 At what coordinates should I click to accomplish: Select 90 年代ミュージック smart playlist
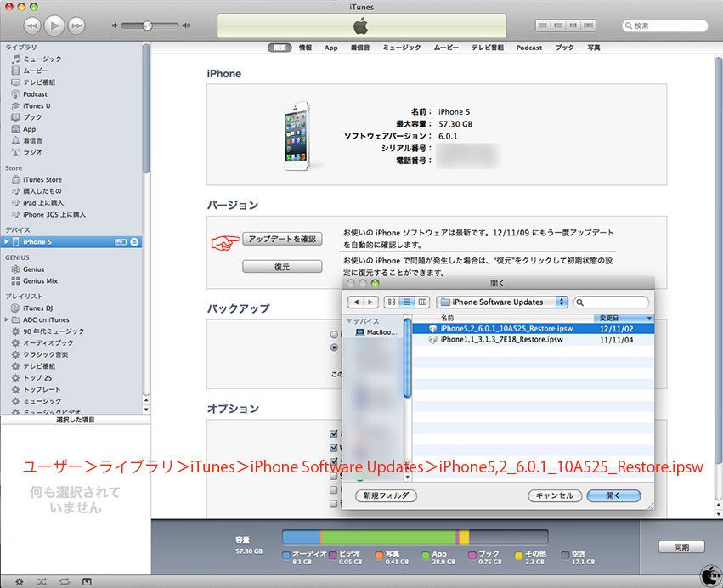tap(53, 331)
